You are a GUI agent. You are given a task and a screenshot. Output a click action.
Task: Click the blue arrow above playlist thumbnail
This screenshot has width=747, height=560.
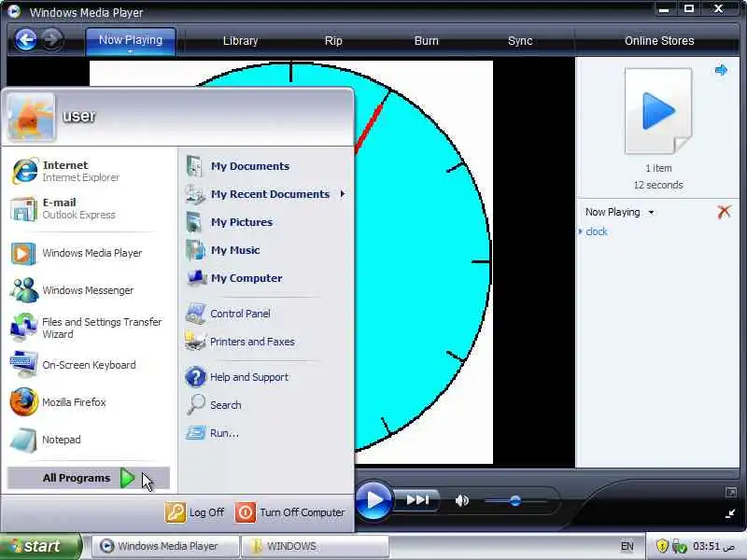[x=721, y=71]
